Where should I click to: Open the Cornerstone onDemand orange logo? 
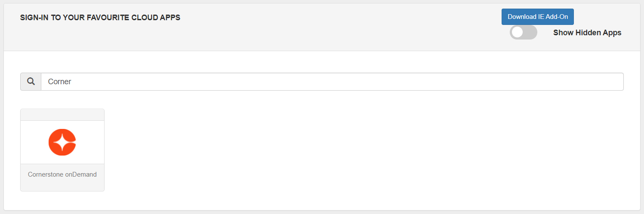tap(62, 142)
